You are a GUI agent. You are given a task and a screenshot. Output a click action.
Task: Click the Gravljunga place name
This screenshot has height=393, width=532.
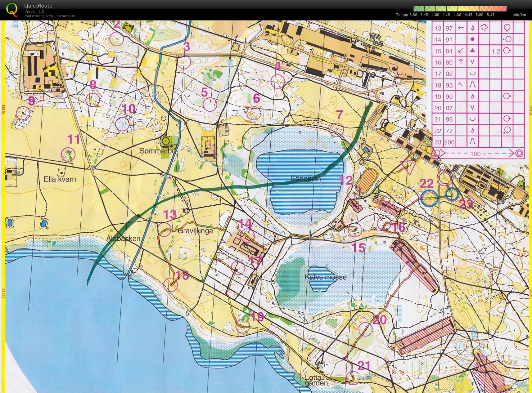(195, 230)
